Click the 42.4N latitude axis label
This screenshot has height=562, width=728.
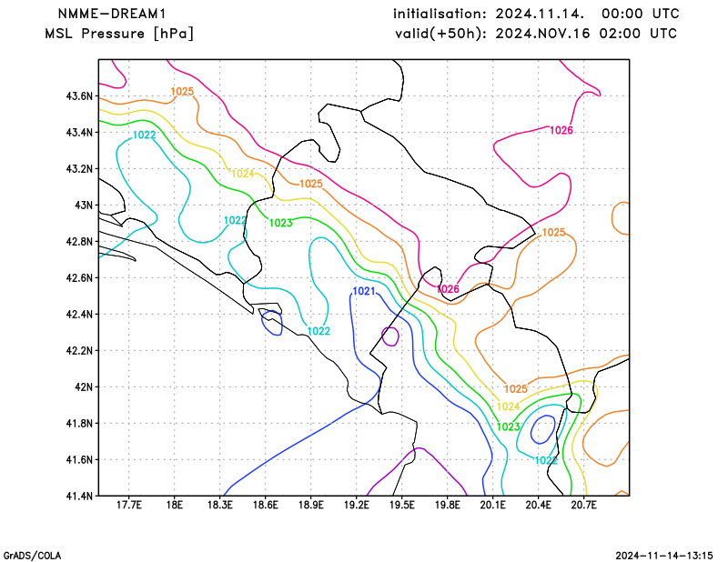click(79, 314)
